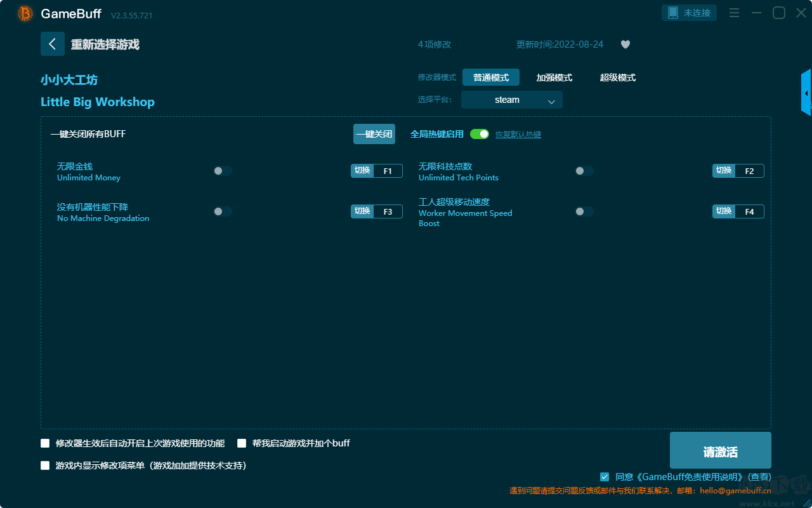Click the 无限科技点数 label text

[x=445, y=166]
